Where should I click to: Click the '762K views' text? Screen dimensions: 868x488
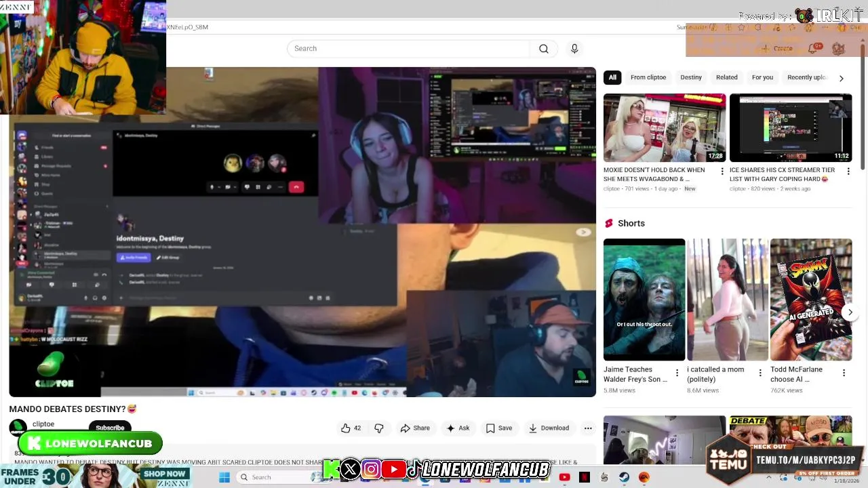pyautogui.click(x=786, y=390)
